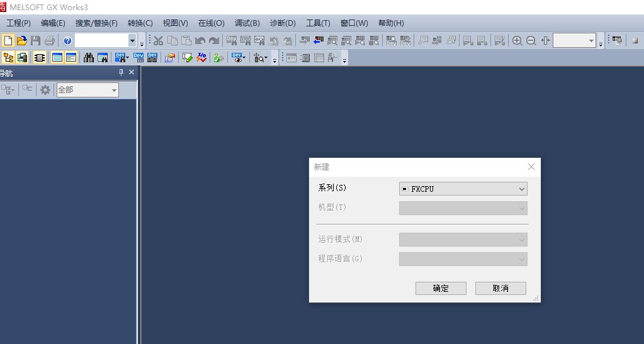
Task: Toggle the navigation panel pin icon
Action: (121, 72)
